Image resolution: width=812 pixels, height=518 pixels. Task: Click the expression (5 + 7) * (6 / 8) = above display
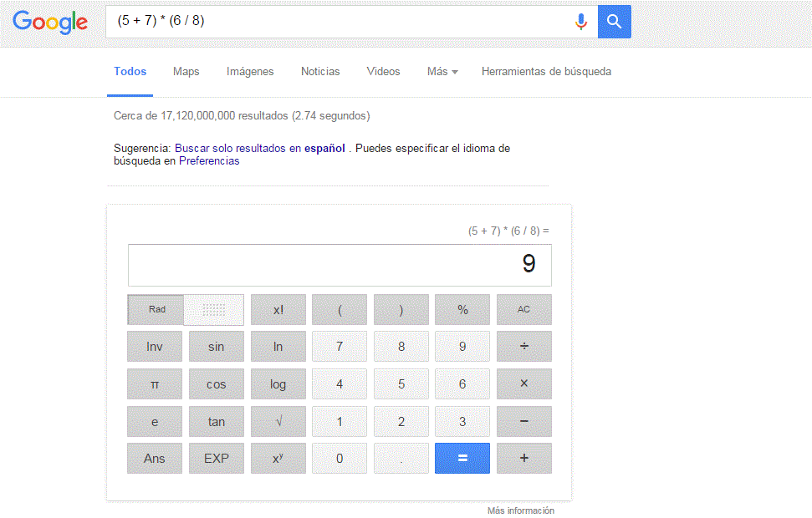pos(508,231)
